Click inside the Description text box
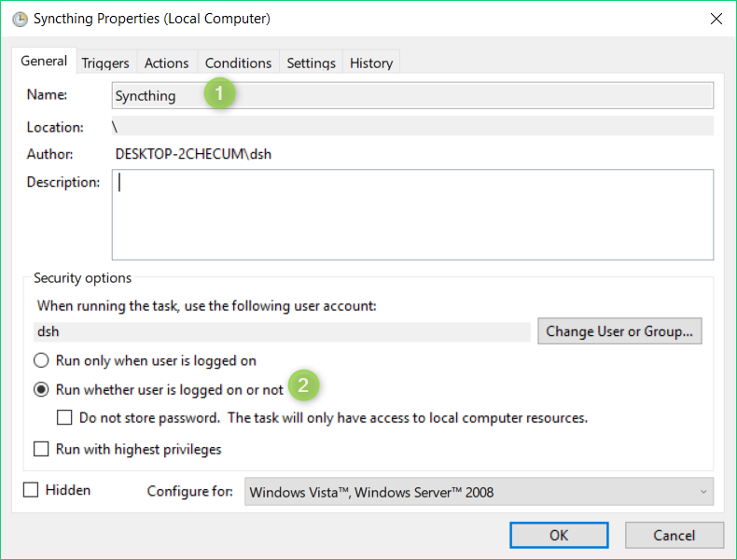The width and height of the screenshot is (737, 560). [412, 215]
